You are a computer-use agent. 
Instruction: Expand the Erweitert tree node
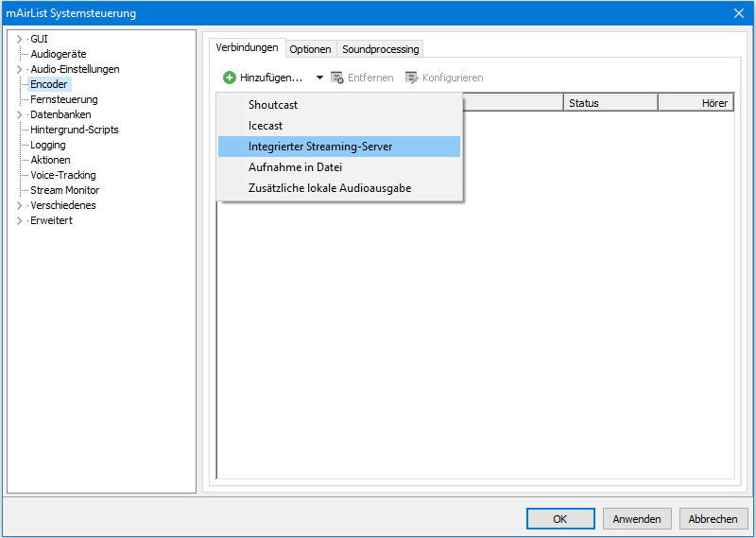coord(19,220)
